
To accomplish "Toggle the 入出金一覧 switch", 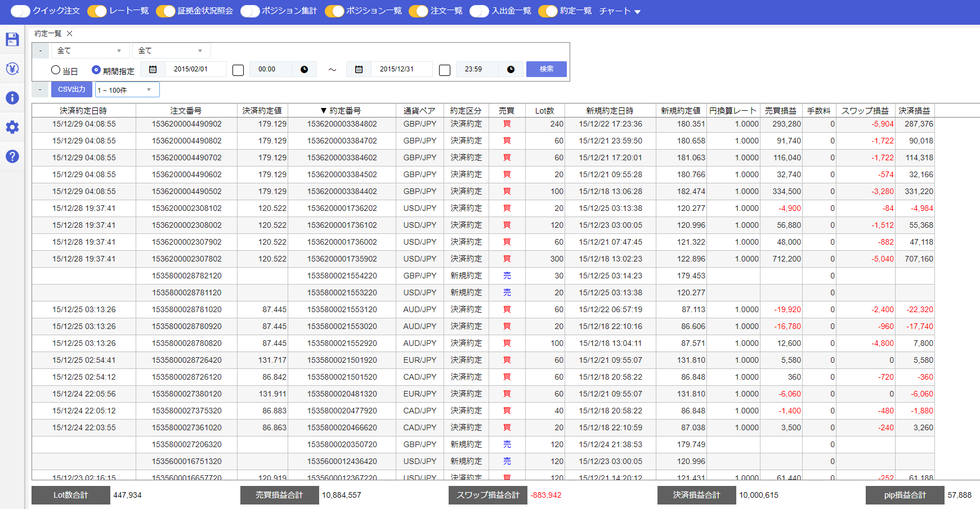I will click(x=479, y=11).
